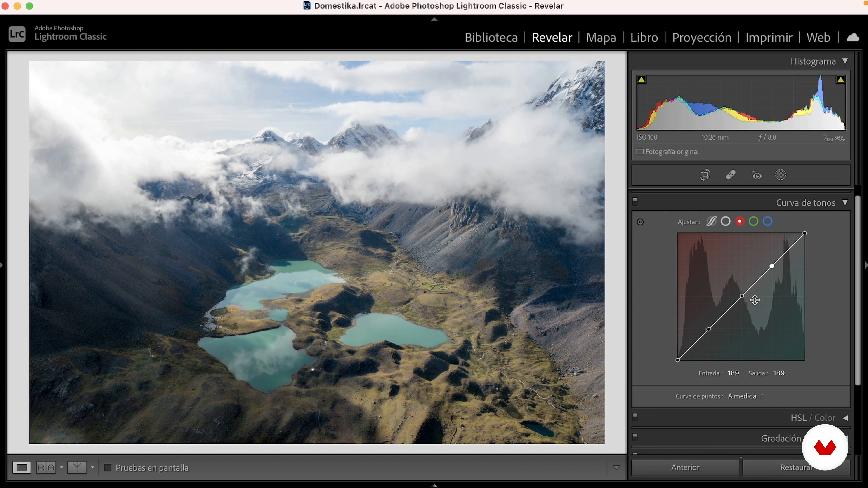The image size is (868, 488).
Task: Click the Salida value 189 field
Action: pos(778,373)
